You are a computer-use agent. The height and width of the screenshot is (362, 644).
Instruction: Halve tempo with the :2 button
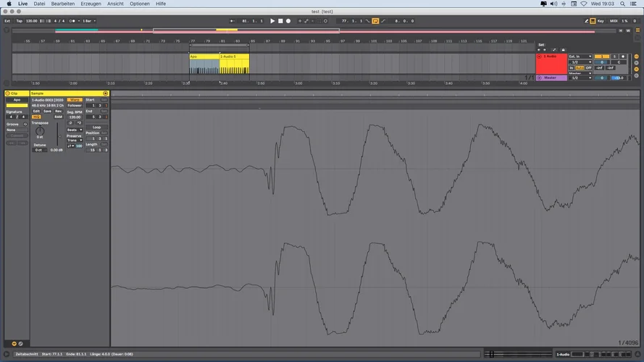click(x=70, y=123)
